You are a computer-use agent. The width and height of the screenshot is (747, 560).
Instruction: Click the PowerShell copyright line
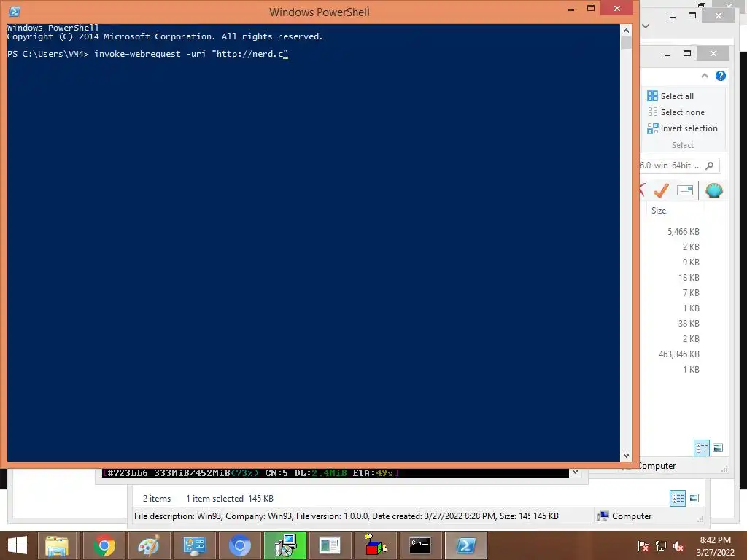tap(165, 36)
